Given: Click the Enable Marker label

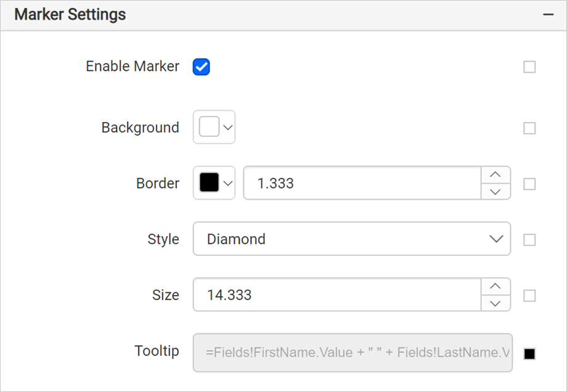Looking at the screenshot, I should pos(133,67).
